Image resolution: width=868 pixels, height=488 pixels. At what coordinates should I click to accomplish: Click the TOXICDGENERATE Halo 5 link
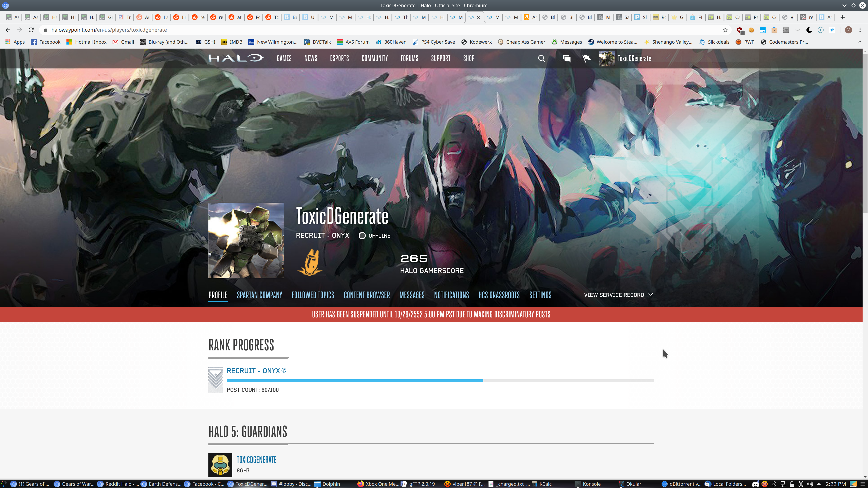(x=256, y=460)
